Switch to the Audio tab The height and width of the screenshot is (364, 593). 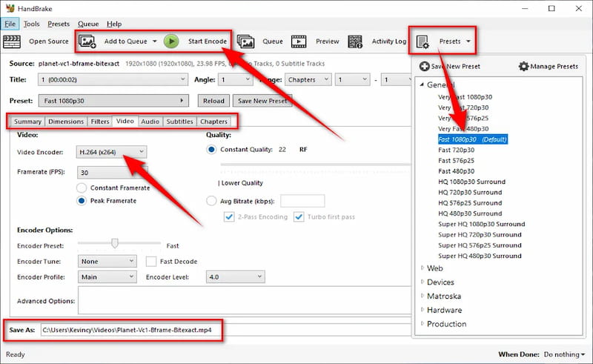coord(150,122)
